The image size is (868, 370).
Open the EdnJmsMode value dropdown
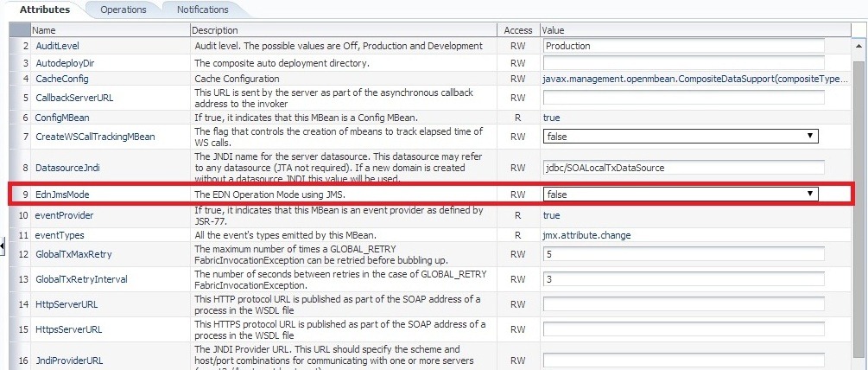click(x=681, y=195)
